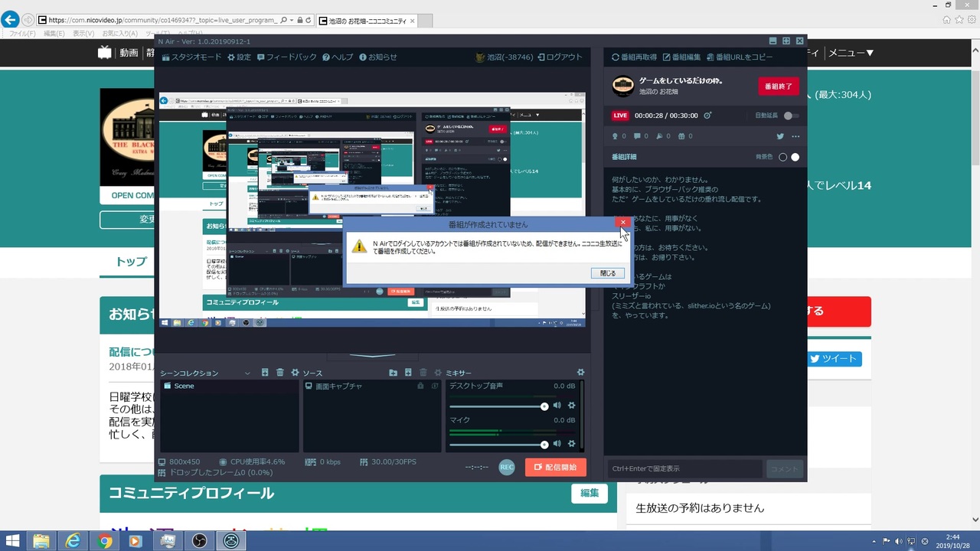This screenshot has width=980, height=551.
Task: Click the 編集 button beside コミュニティプロフィール
Action: [590, 493]
